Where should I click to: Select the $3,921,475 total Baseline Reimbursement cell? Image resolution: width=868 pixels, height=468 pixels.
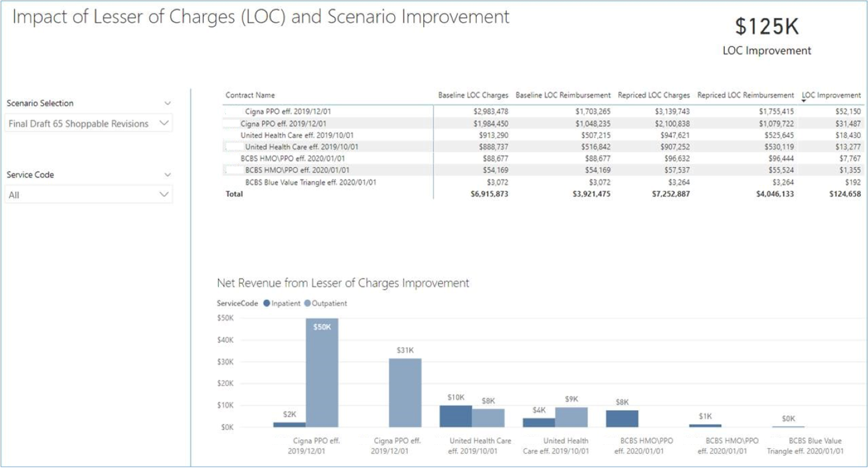pos(591,194)
